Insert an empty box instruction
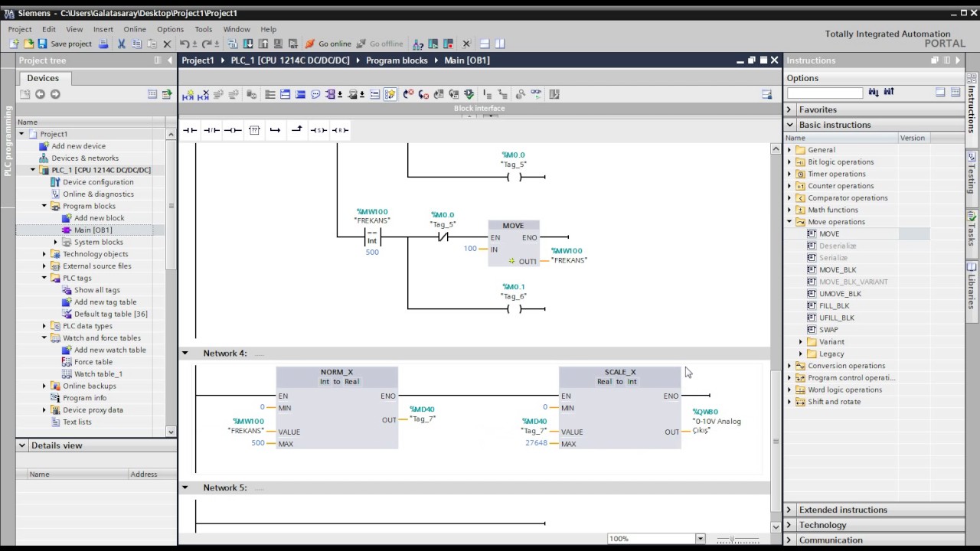This screenshot has width=980, height=551. click(254, 130)
